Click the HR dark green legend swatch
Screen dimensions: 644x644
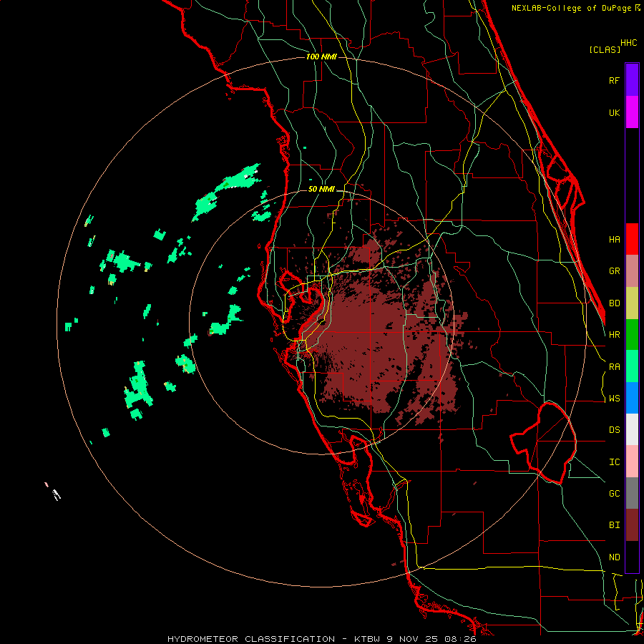coord(632,335)
